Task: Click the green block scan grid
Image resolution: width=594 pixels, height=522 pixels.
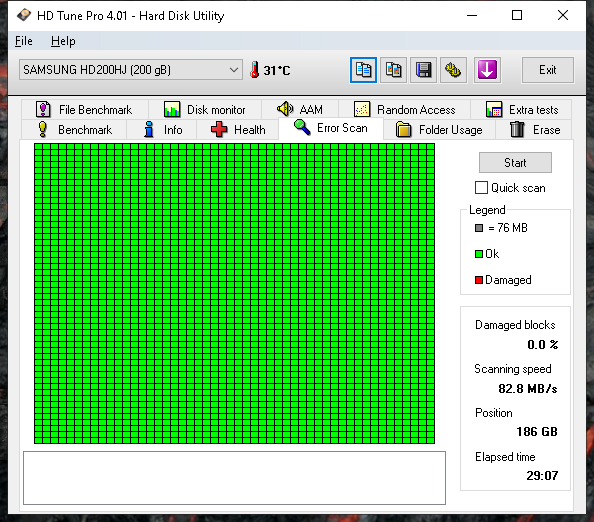Action: [234, 293]
